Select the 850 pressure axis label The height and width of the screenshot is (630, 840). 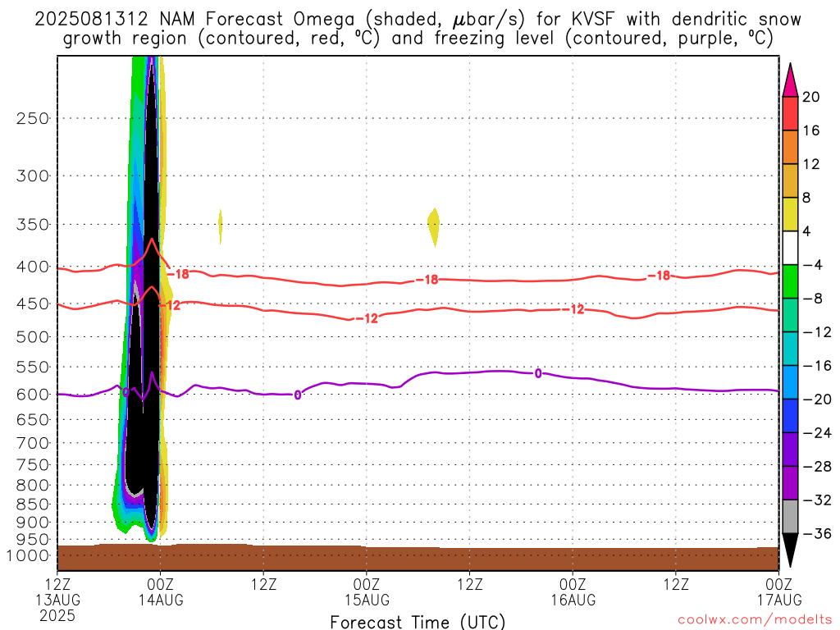click(33, 504)
